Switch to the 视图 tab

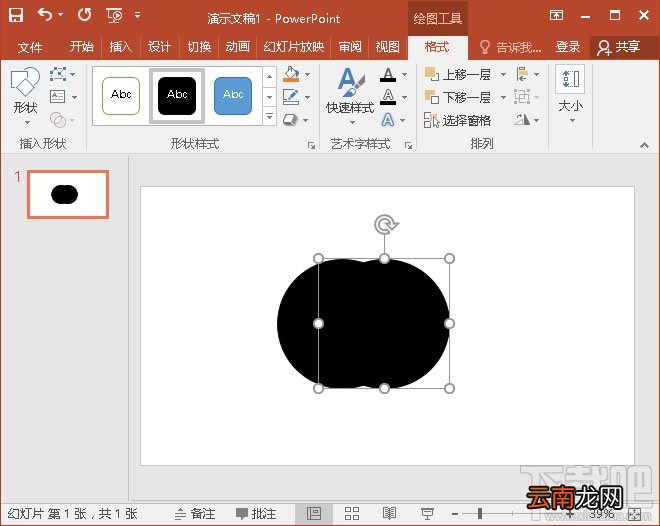point(387,46)
